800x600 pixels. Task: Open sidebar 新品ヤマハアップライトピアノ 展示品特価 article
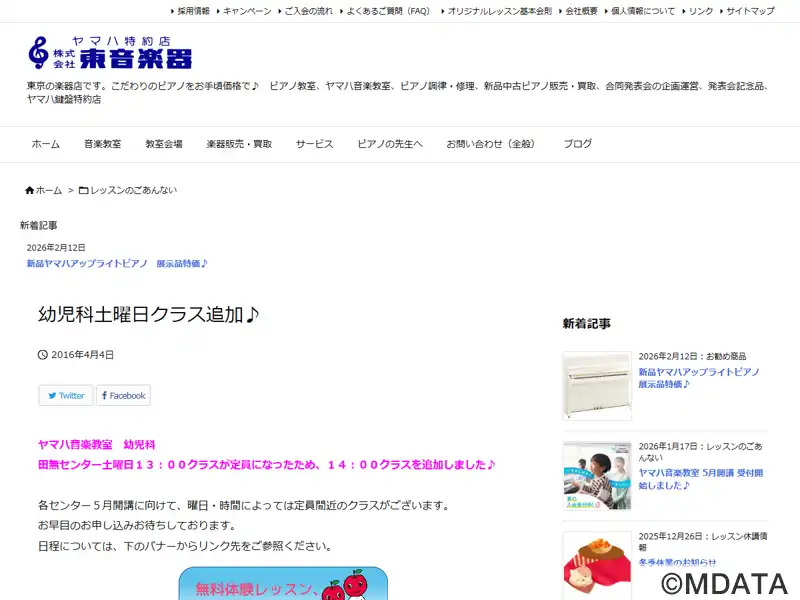[x=699, y=378]
